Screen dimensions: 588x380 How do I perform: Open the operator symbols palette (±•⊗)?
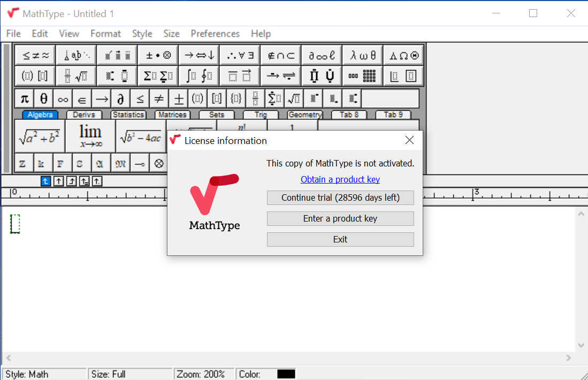point(158,56)
